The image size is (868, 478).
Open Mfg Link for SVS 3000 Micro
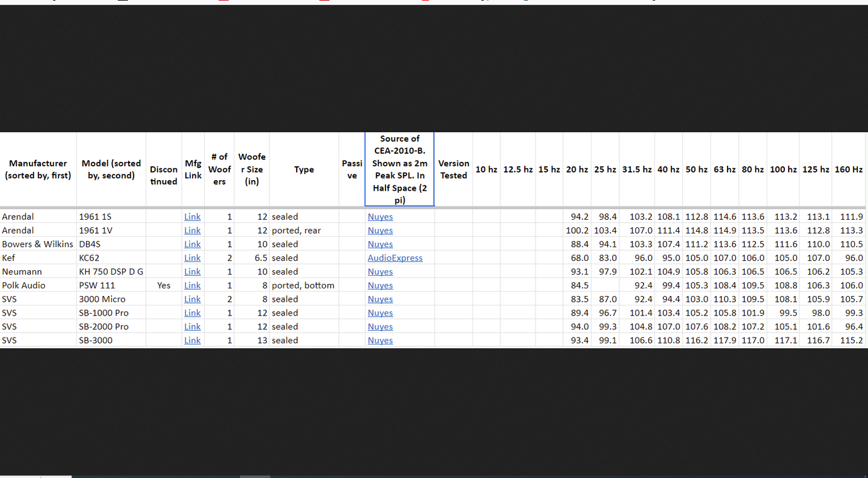[192, 299]
